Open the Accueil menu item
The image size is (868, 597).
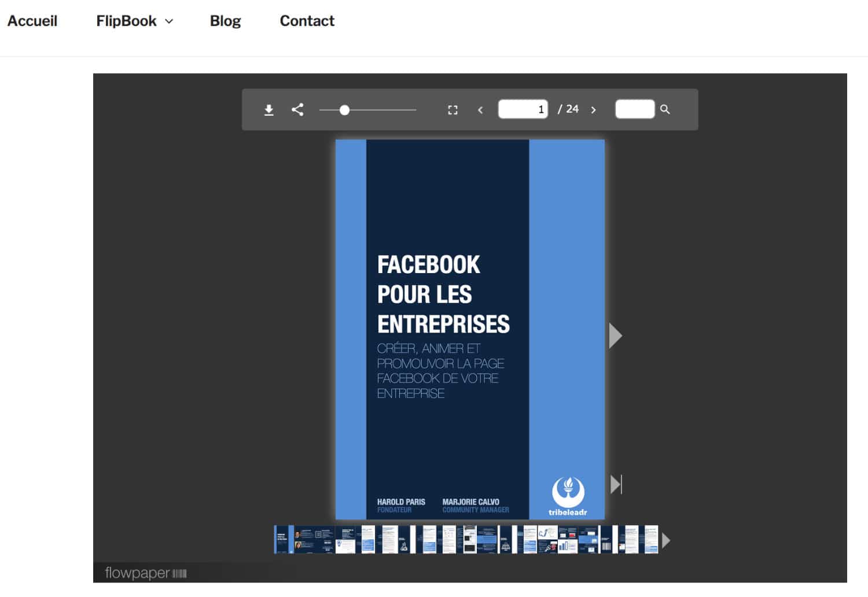click(32, 21)
